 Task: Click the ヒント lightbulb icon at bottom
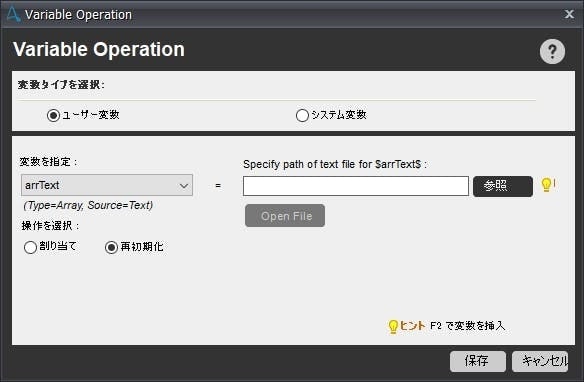pos(393,327)
